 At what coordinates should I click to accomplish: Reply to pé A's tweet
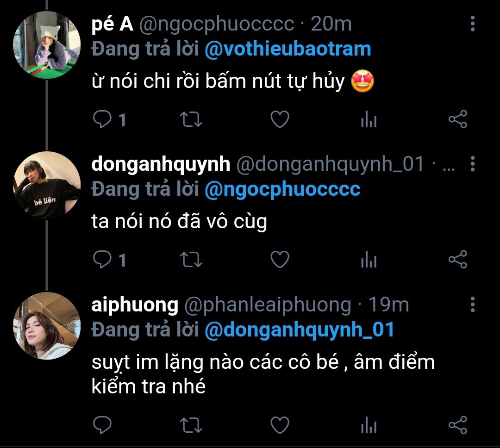click(101, 120)
